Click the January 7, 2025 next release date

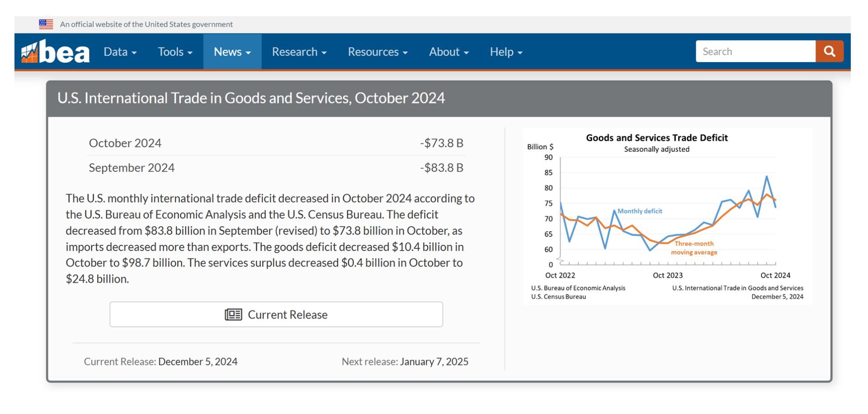434,362
